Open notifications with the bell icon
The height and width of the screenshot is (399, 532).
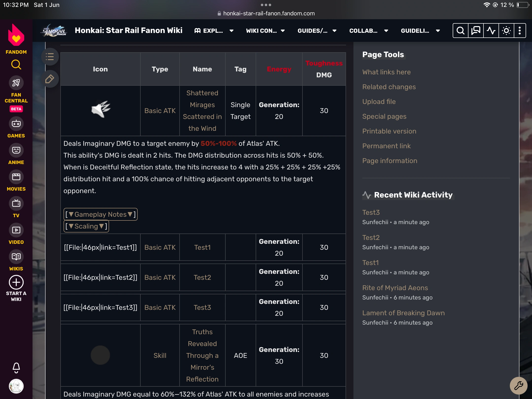click(16, 367)
